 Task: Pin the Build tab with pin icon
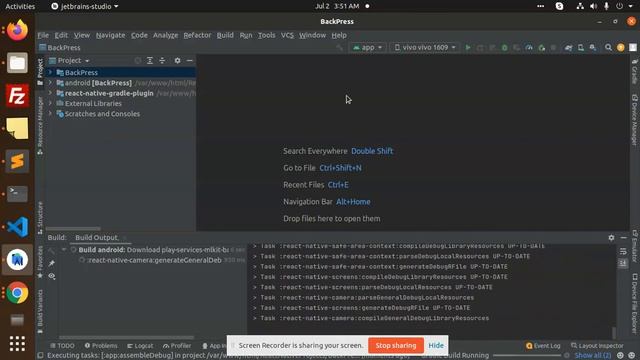(x=52, y=263)
